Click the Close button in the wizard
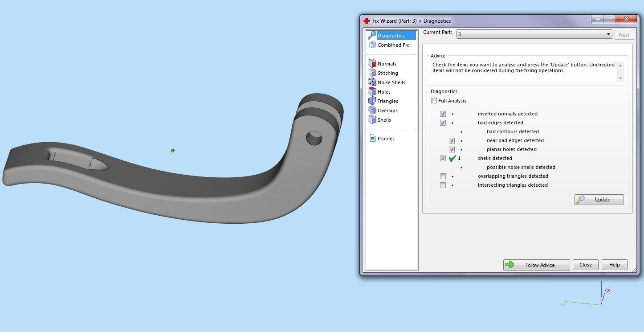This screenshot has width=644, height=332. click(x=586, y=265)
